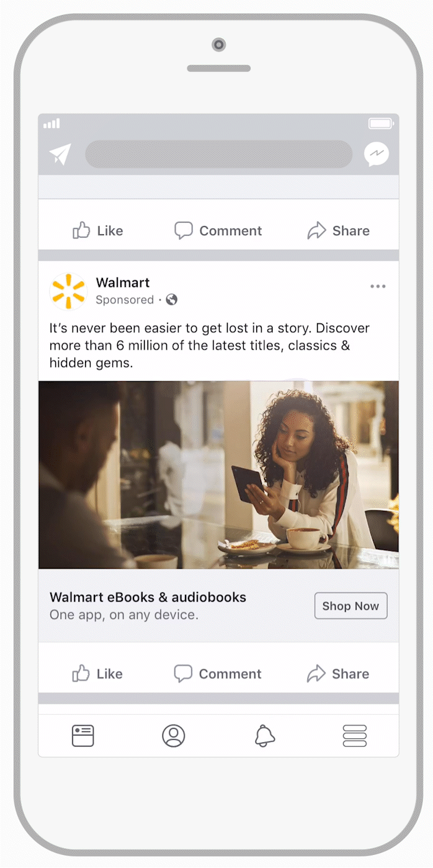
Task: Like the previous post above Walmart ad
Action: 97,230
